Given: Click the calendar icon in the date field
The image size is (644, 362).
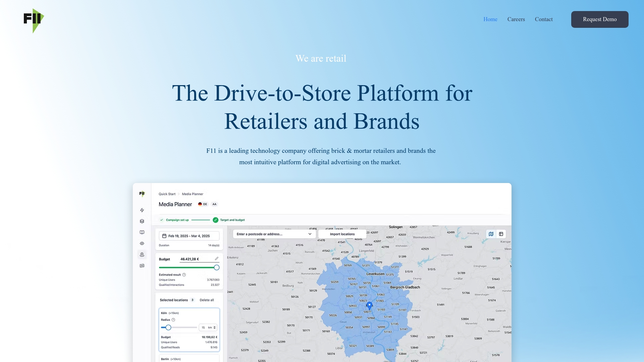Looking at the screenshot, I should coord(164,236).
